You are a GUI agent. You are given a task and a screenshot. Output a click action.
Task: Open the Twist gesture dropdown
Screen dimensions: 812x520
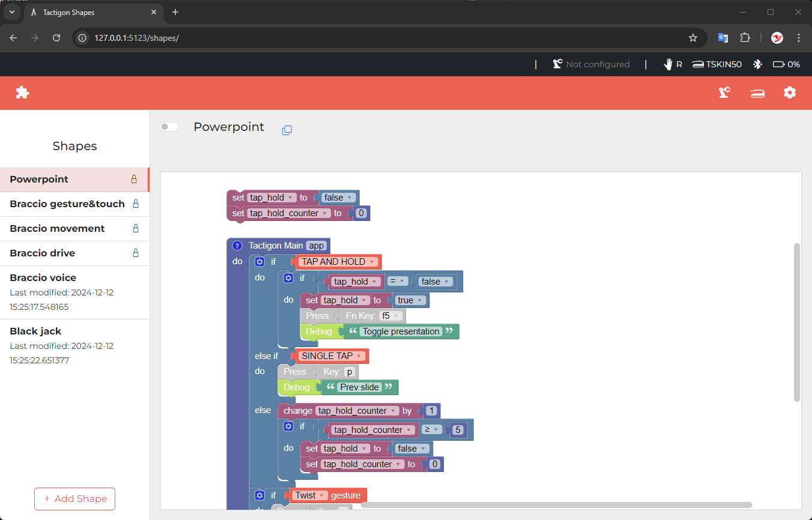point(310,495)
